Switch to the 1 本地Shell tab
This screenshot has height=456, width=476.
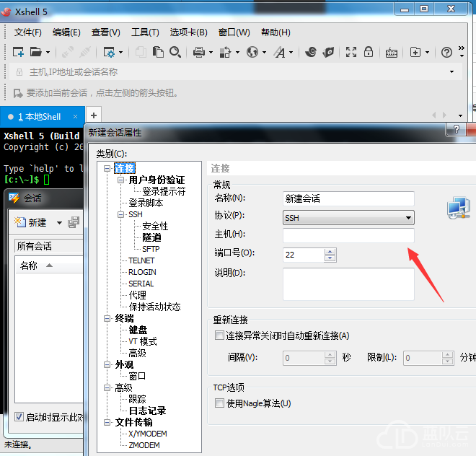[38, 117]
